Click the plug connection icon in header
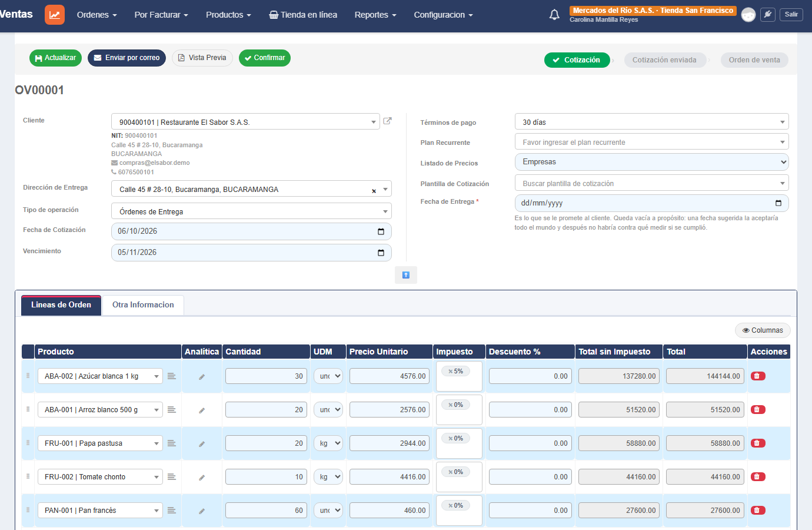812x530 pixels. point(768,15)
